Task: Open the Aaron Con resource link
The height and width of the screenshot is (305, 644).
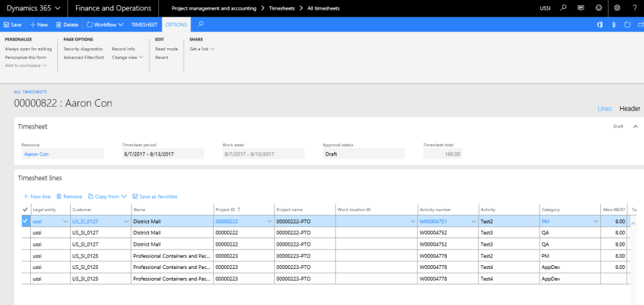Action: 36,154
